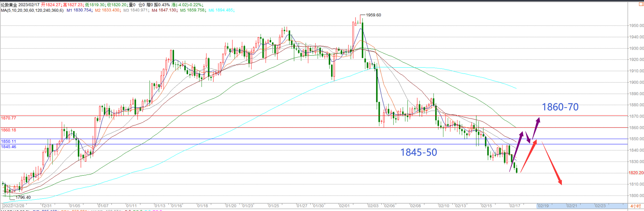Click the 1796.40 low price marker
The width and height of the screenshot is (644, 211).
click(x=23, y=198)
